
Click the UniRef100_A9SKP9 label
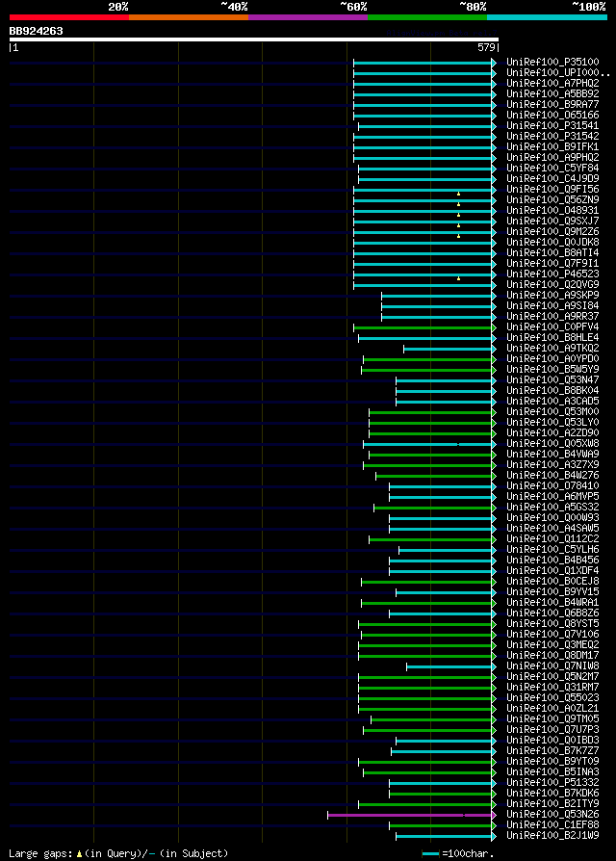[x=552, y=296]
